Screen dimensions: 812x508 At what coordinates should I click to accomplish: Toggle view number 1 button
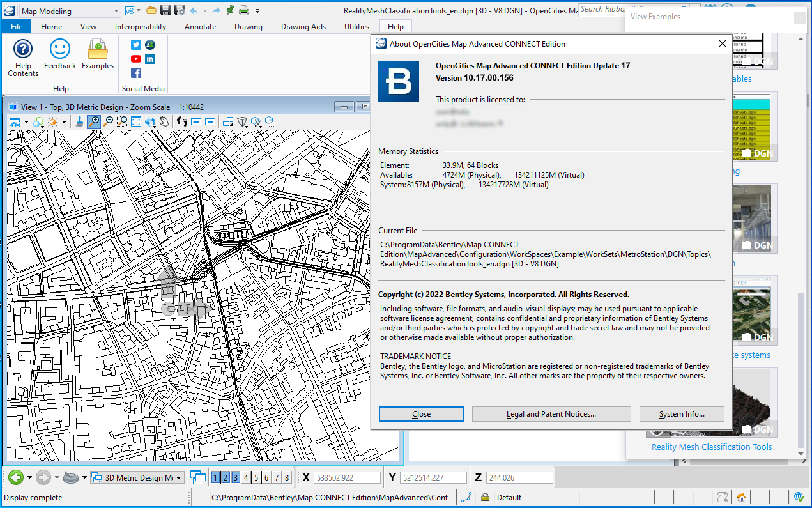tap(216, 477)
